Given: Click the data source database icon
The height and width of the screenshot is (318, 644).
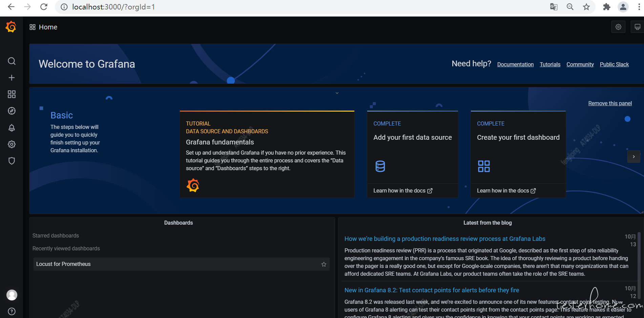Looking at the screenshot, I should 380,166.
